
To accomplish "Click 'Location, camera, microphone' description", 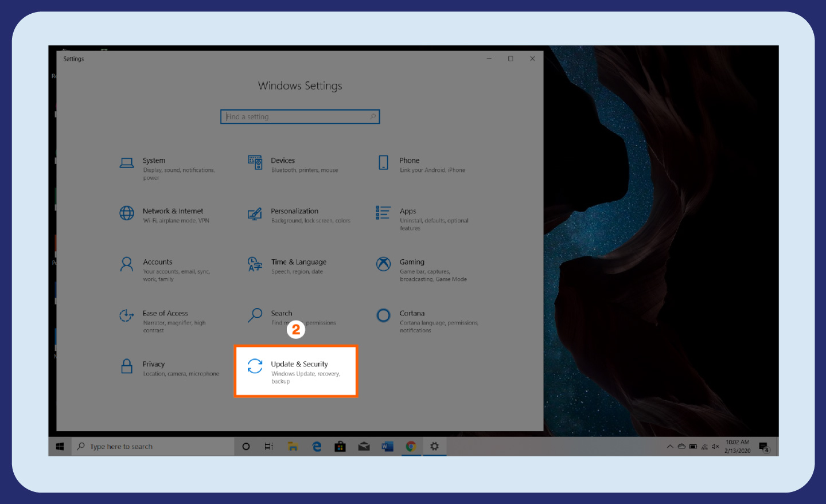I will (181, 374).
